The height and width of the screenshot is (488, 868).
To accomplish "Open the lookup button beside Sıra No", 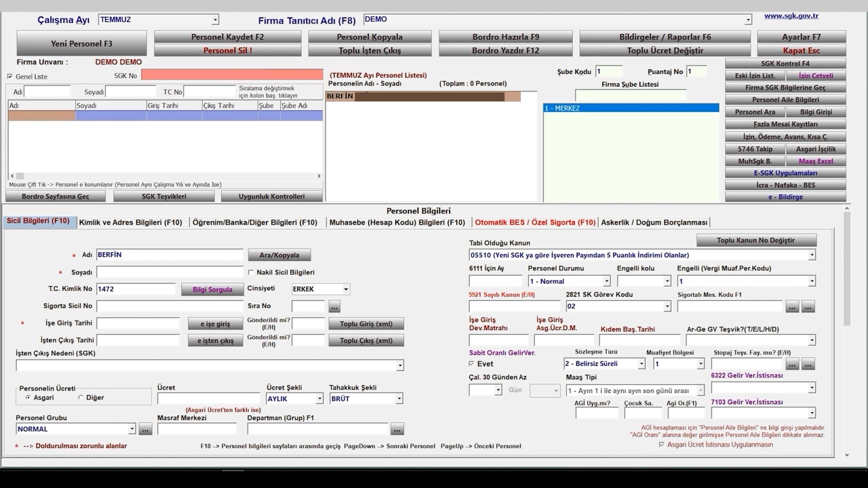I will tap(334, 306).
